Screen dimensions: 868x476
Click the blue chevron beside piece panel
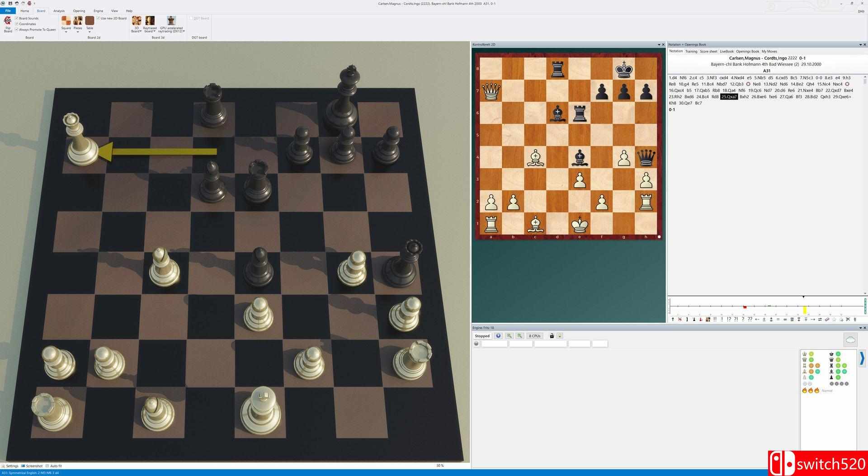tap(862, 358)
